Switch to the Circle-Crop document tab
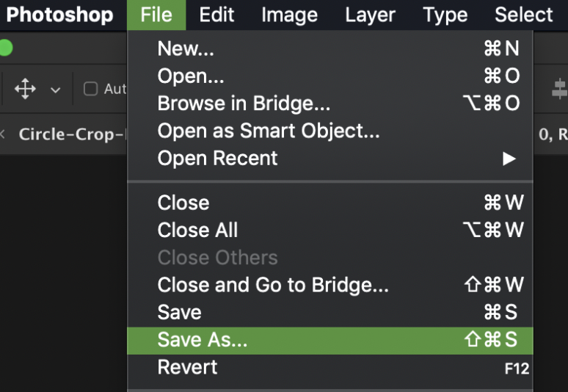Image resolution: width=568 pixels, height=392 pixels. 71,134
